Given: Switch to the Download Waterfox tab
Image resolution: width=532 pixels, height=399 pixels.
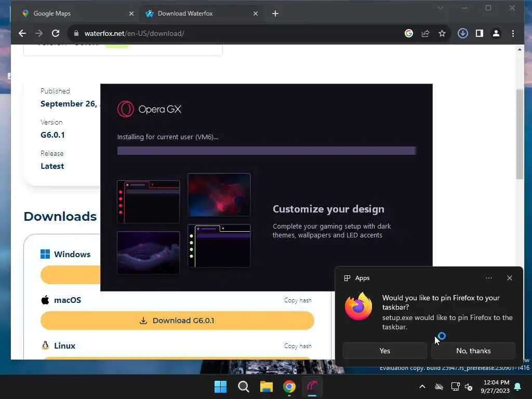Looking at the screenshot, I should 202,14.
